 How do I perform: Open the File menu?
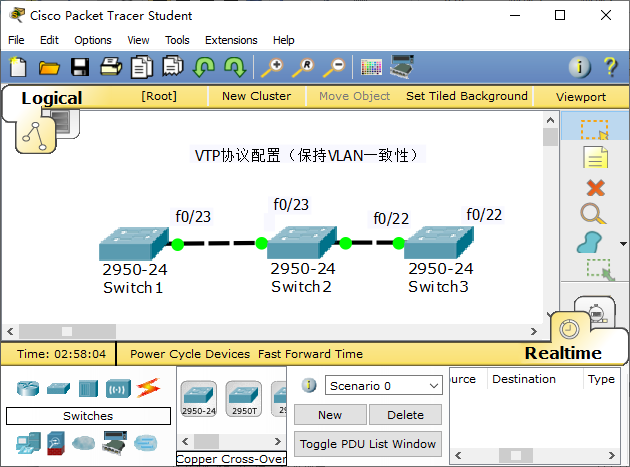(16, 40)
